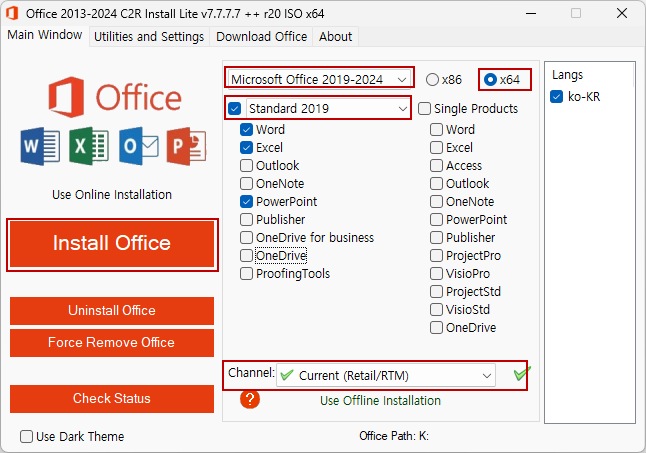Viewport: 646px width, 453px height.
Task: Click Use Offline Installation link
Action: click(x=380, y=401)
